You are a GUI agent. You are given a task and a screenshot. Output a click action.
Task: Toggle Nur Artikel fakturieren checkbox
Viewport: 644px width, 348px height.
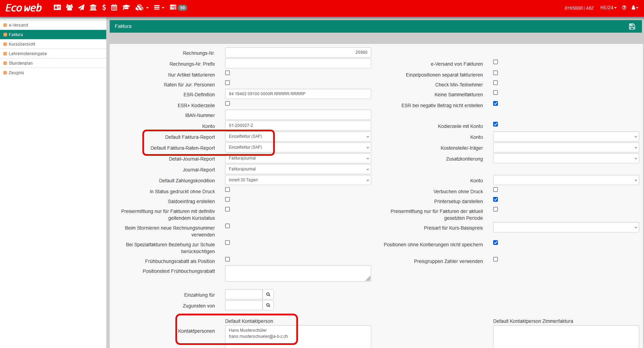pyautogui.click(x=227, y=73)
